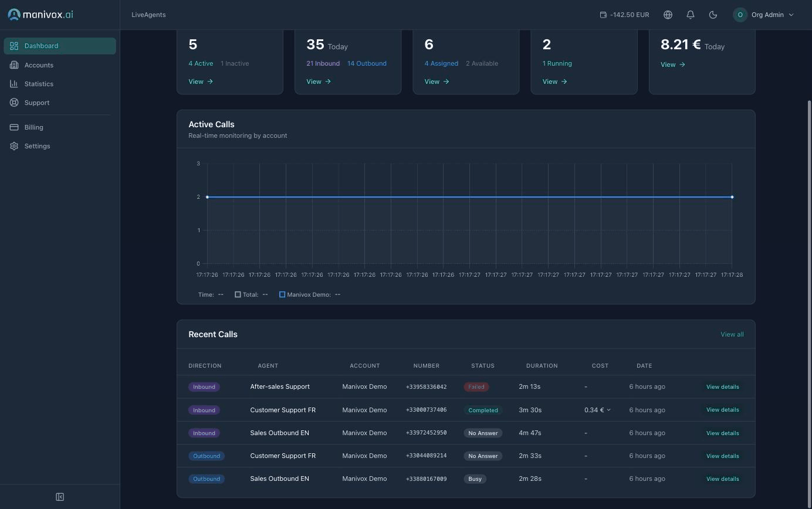Image resolution: width=812 pixels, height=509 pixels.
Task: View details for +33000737406 call
Action: 722,410
